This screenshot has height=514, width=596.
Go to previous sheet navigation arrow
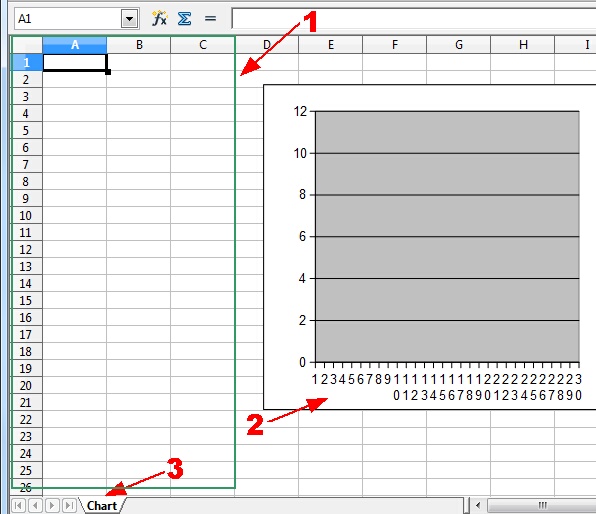35,506
